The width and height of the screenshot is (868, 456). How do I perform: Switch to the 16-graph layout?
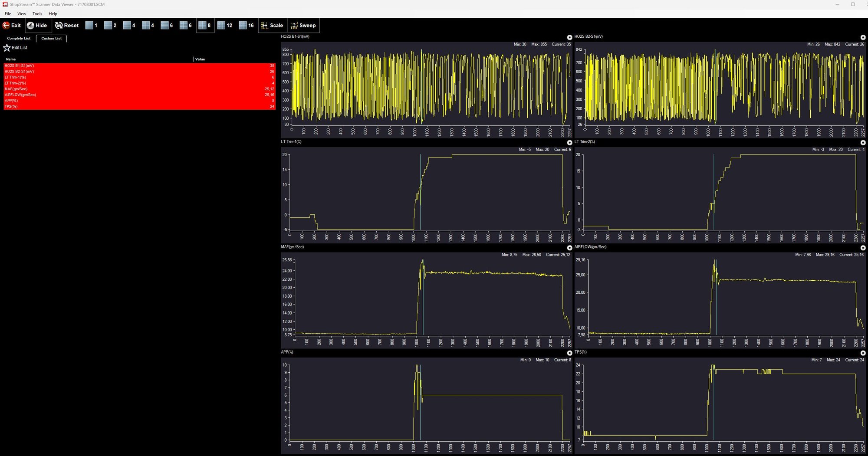point(246,26)
